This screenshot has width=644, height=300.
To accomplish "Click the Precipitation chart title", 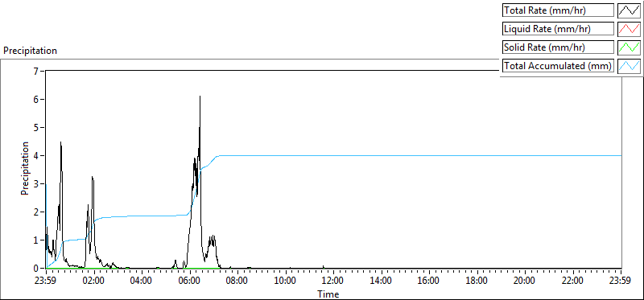I will click(x=30, y=51).
